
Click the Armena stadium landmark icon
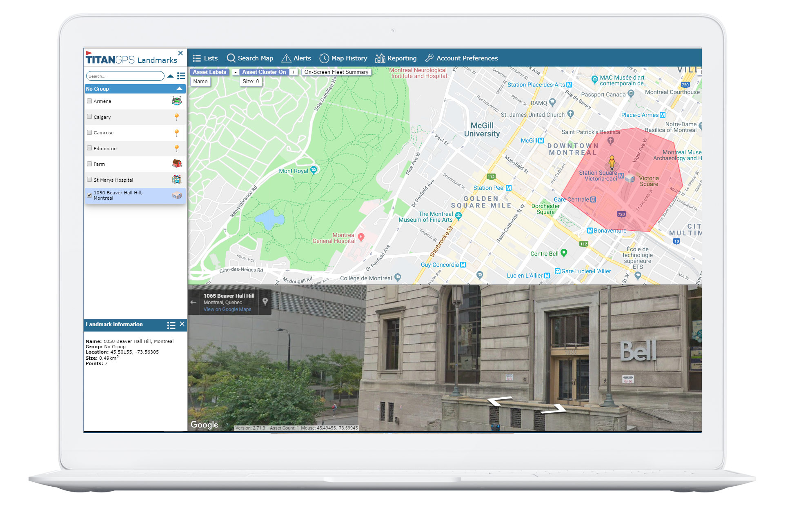177,101
